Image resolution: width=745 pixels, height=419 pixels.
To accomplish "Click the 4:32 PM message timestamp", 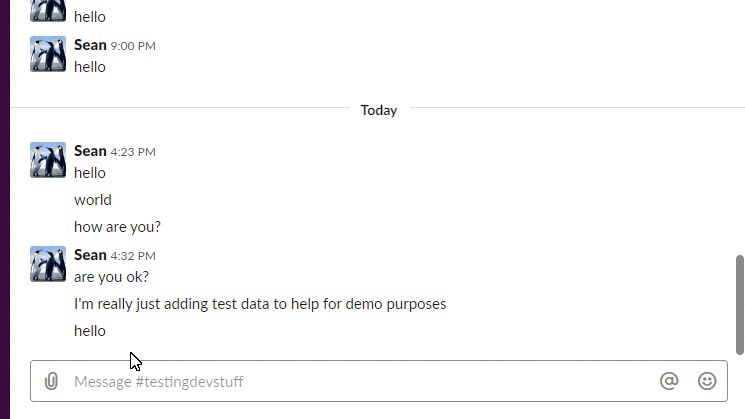I will [133, 256].
